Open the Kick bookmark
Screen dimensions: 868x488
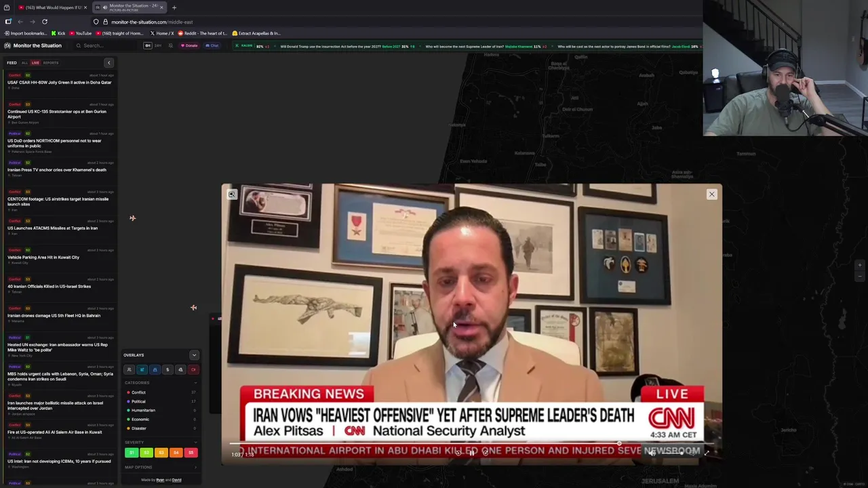pos(58,33)
